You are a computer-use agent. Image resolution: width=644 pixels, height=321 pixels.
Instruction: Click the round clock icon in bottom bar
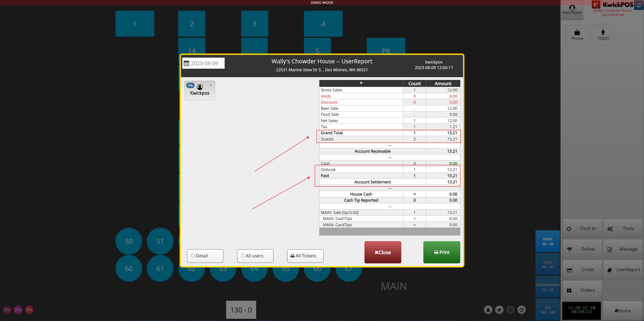522,310
